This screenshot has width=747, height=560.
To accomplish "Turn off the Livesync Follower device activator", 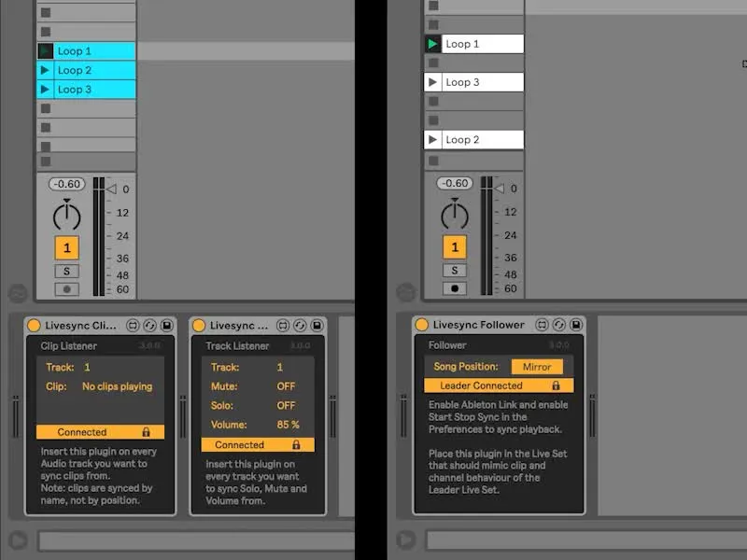I will click(x=421, y=325).
